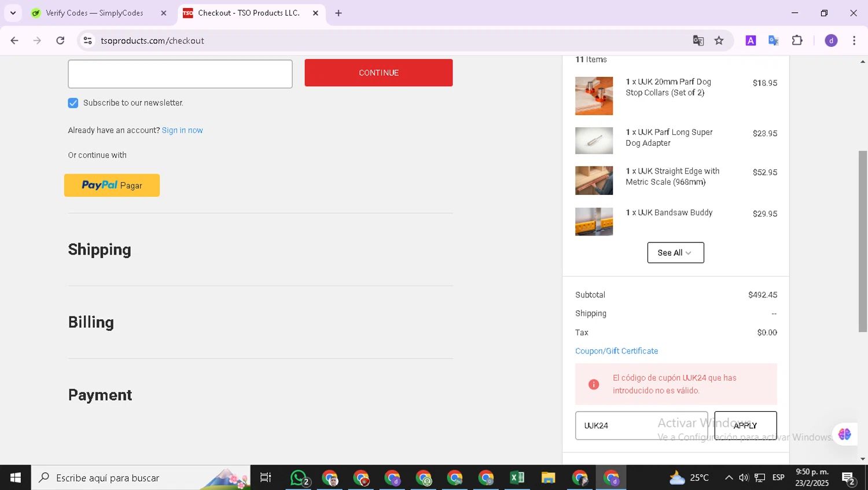Screen dimensions: 868x490
Task: Click the scrollbar down arrow
Action: pyautogui.click(x=863, y=459)
